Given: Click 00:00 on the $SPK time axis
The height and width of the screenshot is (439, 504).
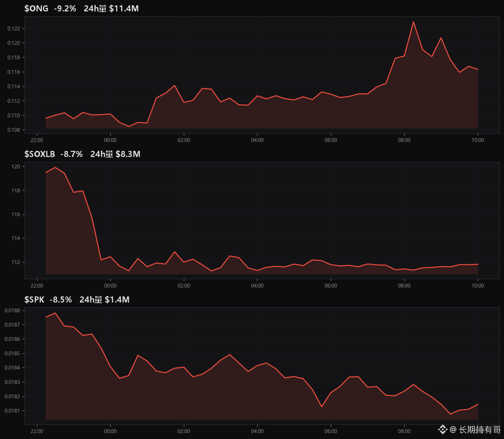Looking at the screenshot, I should tap(110, 431).
